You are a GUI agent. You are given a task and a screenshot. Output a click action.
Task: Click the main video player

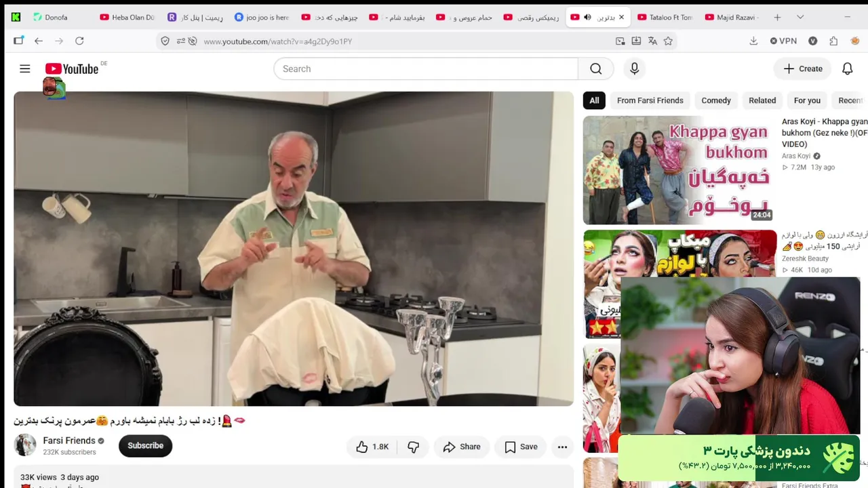tap(294, 249)
